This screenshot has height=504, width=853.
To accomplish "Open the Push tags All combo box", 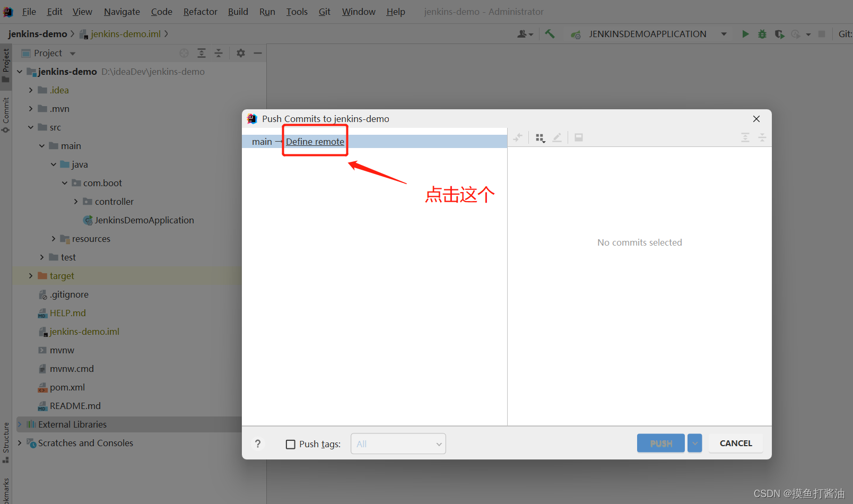I will tap(398, 444).
